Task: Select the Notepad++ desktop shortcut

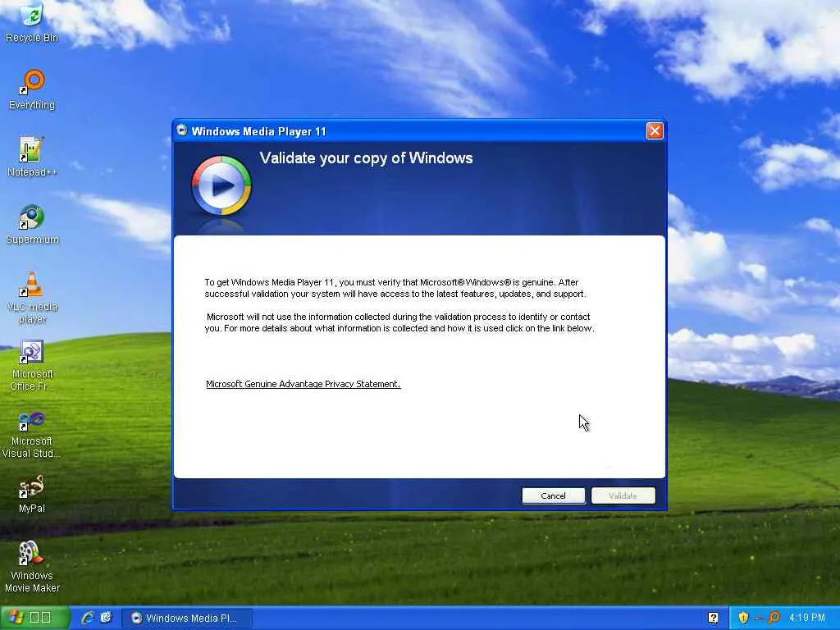Action: [x=32, y=157]
